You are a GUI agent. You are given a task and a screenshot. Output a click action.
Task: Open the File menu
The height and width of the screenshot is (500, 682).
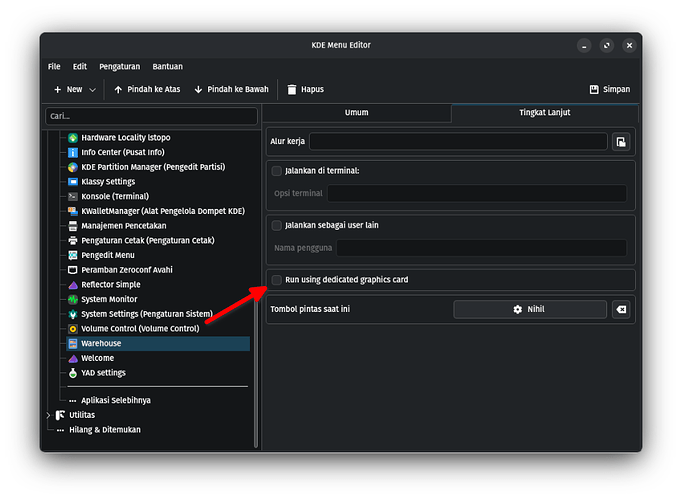pyautogui.click(x=54, y=67)
